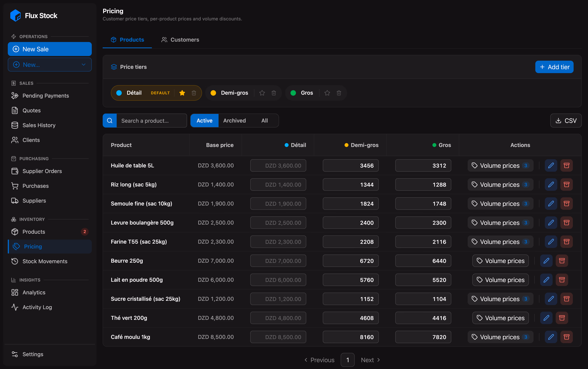This screenshot has width=588, height=369.
Task: Go to Next page
Action: tap(370, 360)
